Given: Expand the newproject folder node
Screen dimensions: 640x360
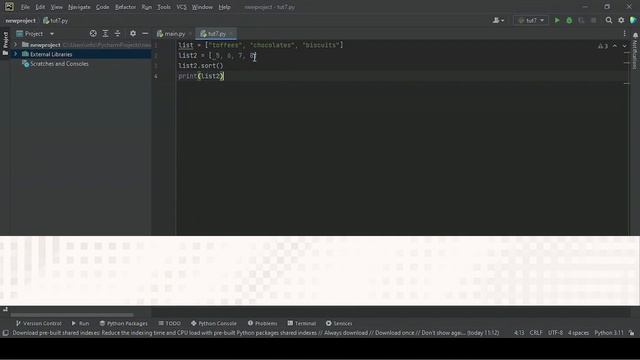Looking at the screenshot, I should point(16,44).
